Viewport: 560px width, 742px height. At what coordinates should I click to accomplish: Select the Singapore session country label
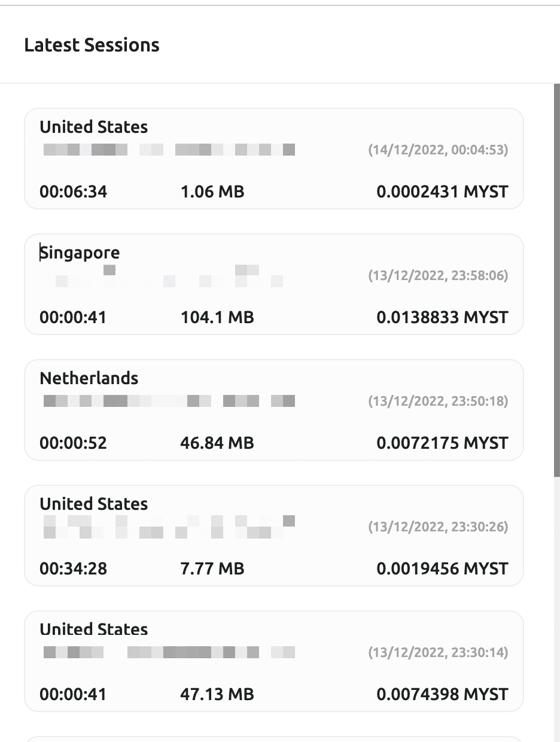click(x=80, y=253)
